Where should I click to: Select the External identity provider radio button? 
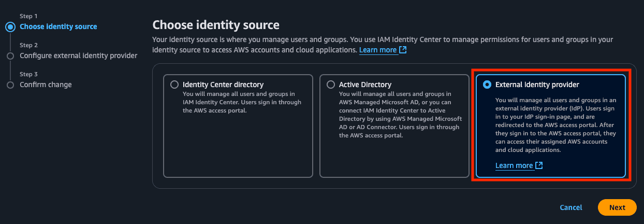pyautogui.click(x=487, y=85)
